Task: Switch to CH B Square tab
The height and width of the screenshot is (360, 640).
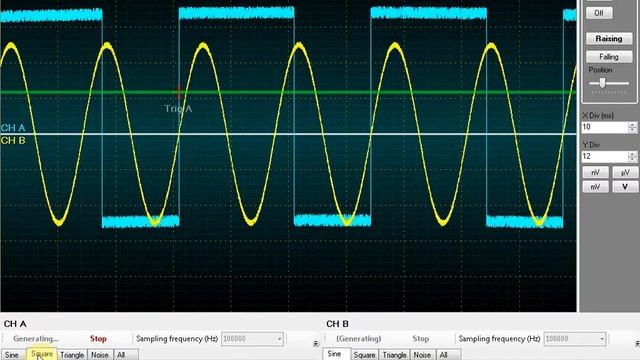Action: (x=364, y=355)
